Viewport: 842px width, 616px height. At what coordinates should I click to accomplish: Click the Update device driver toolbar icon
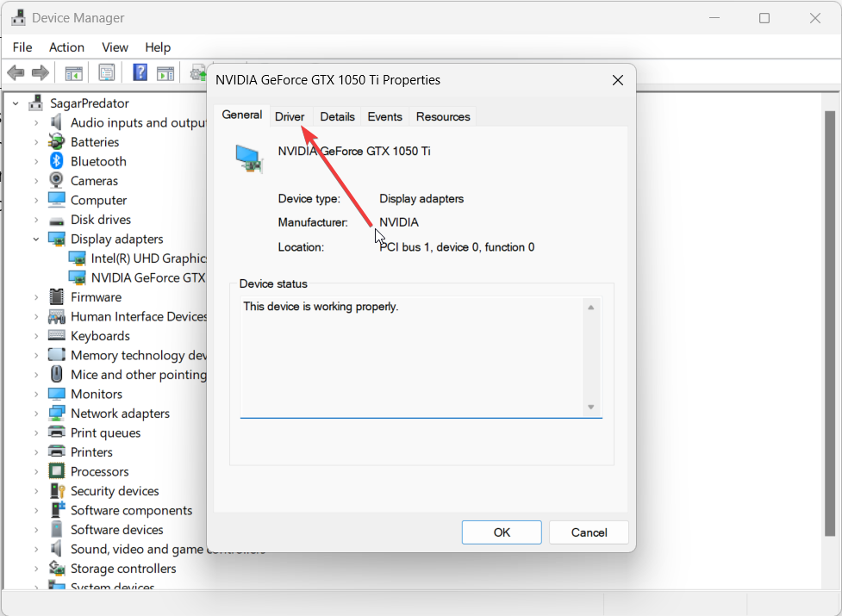tap(199, 72)
